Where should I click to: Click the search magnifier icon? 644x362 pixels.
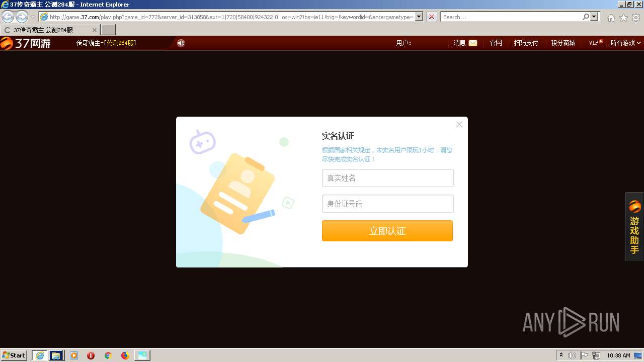[586, 17]
